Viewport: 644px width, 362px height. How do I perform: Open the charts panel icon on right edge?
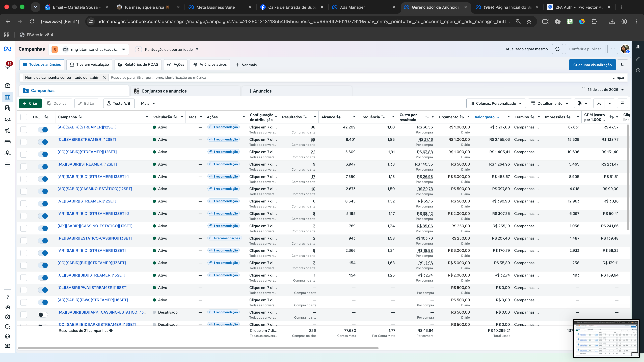pyautogui.click(x=638, y=47)
